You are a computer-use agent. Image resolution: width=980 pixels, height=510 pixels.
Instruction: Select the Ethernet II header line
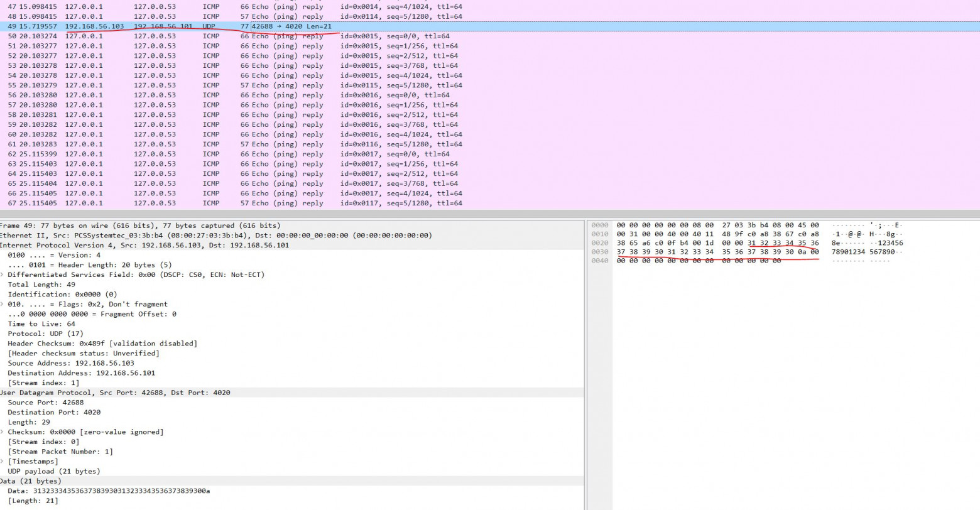292,236
